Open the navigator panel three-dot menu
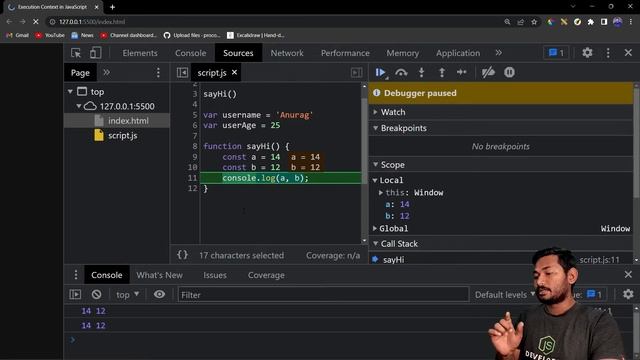Image resolution: width=640 pixels, height=360 pixels. (x=158, y=73)
